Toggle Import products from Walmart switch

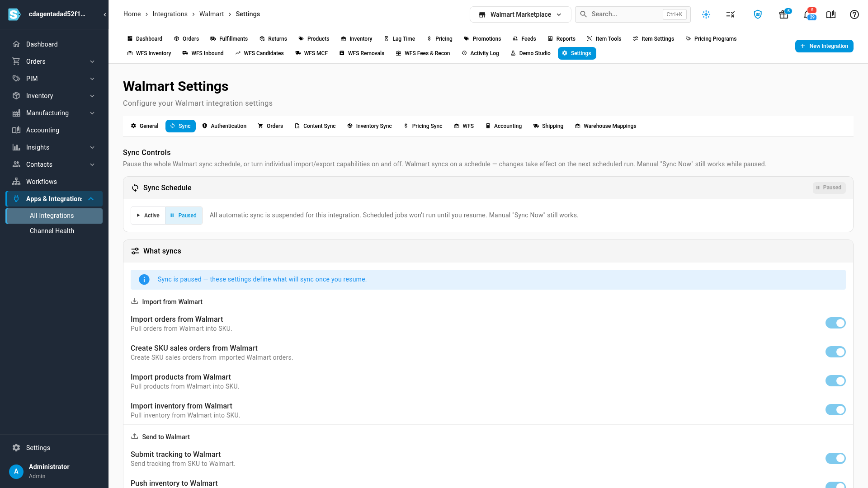[x=835, y=381]
